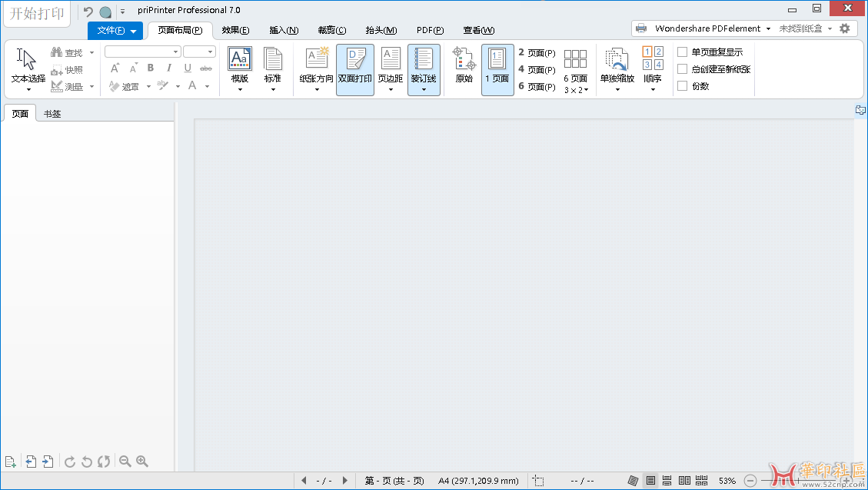868x490 pixels.
Task: Toggle the 总创建至新纸张 checkbox
Action: pyautogui.click(x=682, y=69)
